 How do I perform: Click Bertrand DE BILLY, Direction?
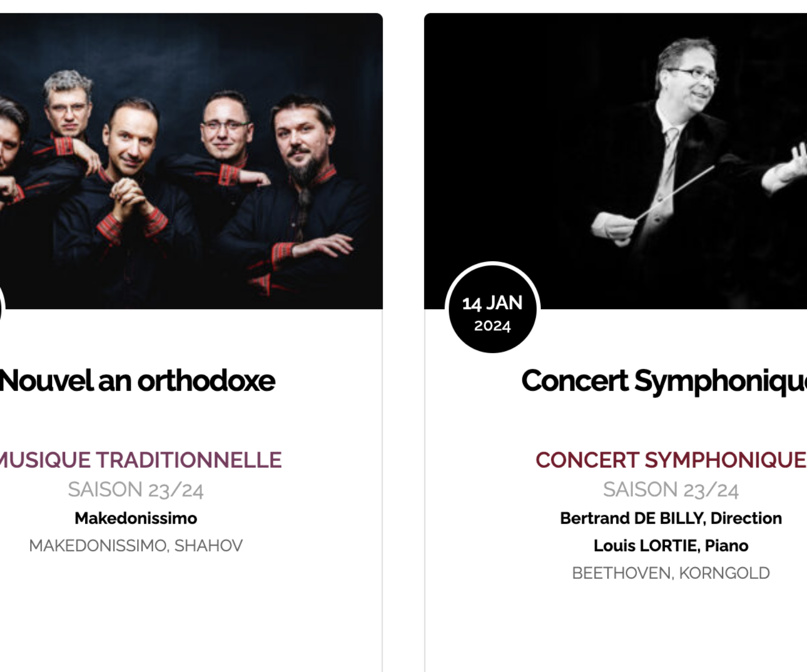click(670, 518)
